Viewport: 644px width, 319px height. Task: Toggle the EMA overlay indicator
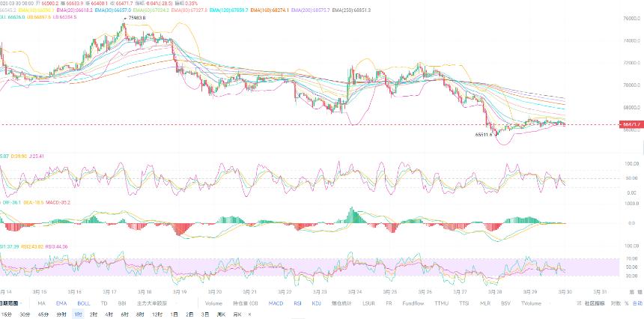61,303
